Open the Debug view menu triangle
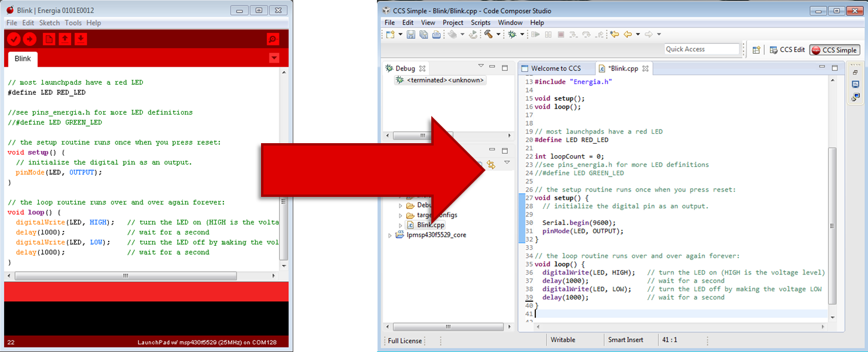 (x=480, y=66)
